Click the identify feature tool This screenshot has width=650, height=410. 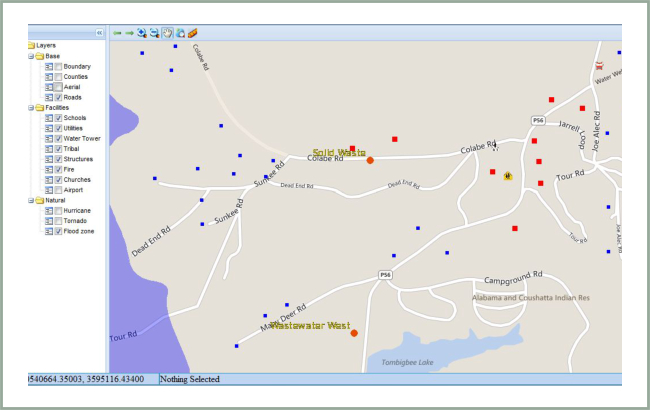click(x=180, y=33)
